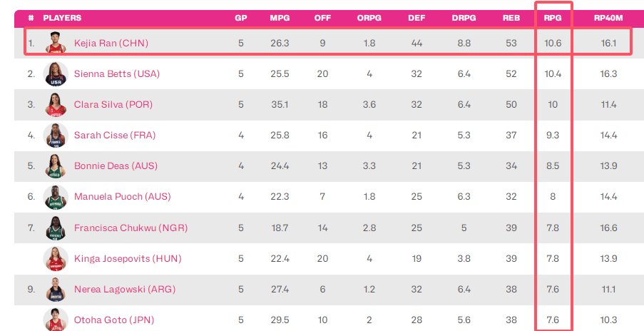
Task: Sort table by RPG column header
Action: tap(553, 18)
